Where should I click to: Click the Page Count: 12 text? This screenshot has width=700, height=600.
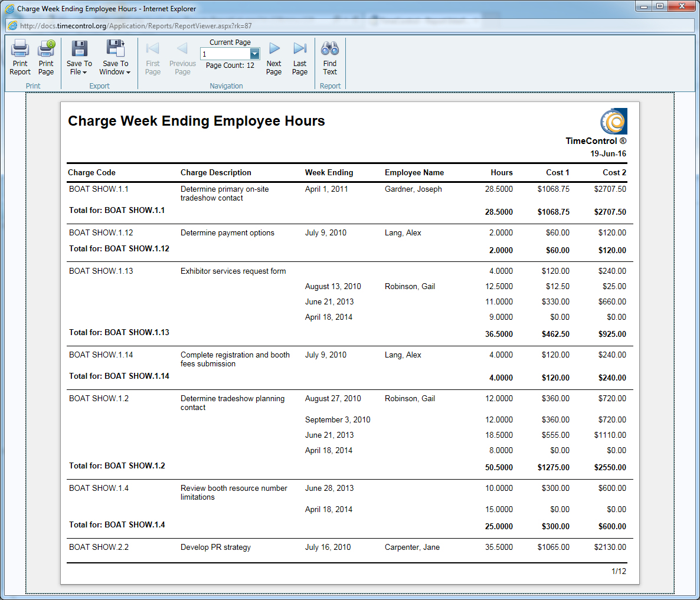click(x=230, y=65)
